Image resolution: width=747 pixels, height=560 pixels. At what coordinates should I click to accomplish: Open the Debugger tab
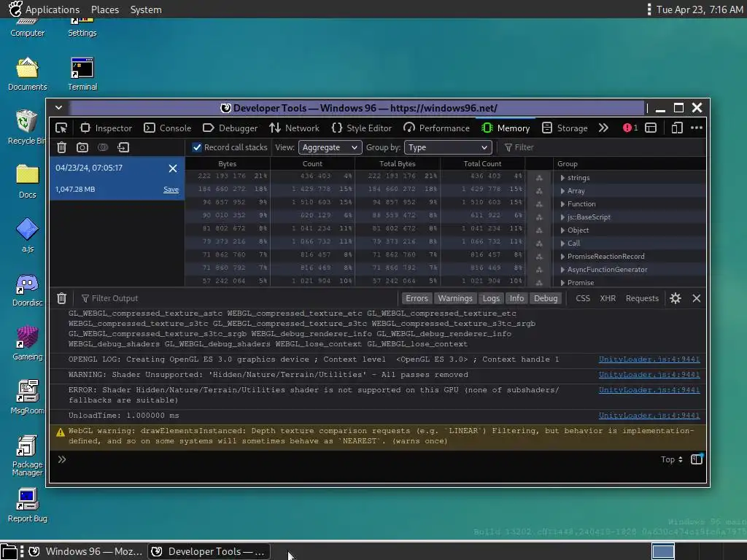(230, 128)
